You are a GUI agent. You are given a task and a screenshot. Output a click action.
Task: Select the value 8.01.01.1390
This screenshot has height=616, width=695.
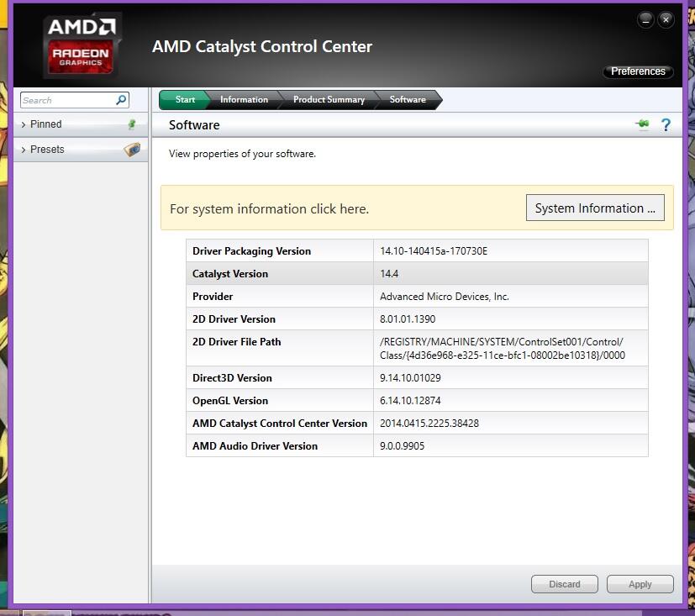coord(408,319)
